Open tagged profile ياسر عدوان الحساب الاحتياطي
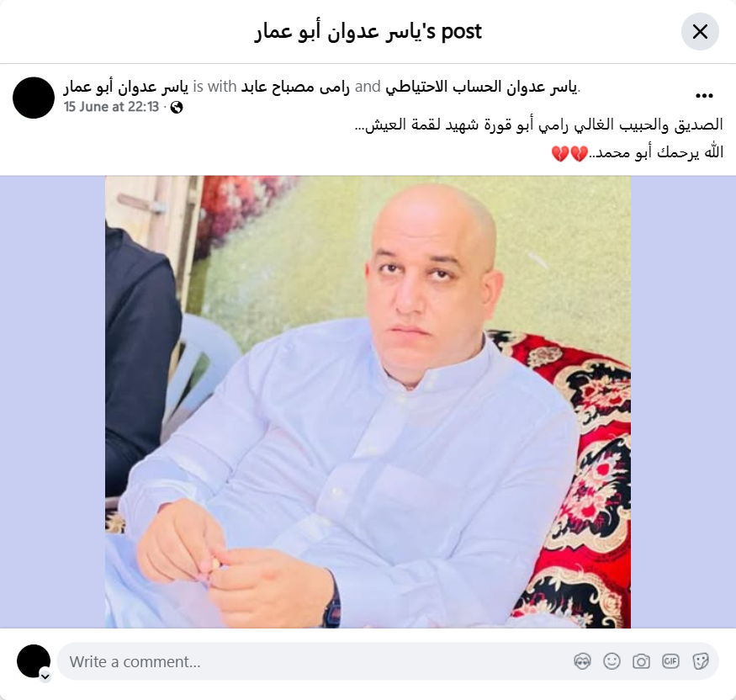Image resolution: width=736 pixels, height=700 pixels. [481, 87]
